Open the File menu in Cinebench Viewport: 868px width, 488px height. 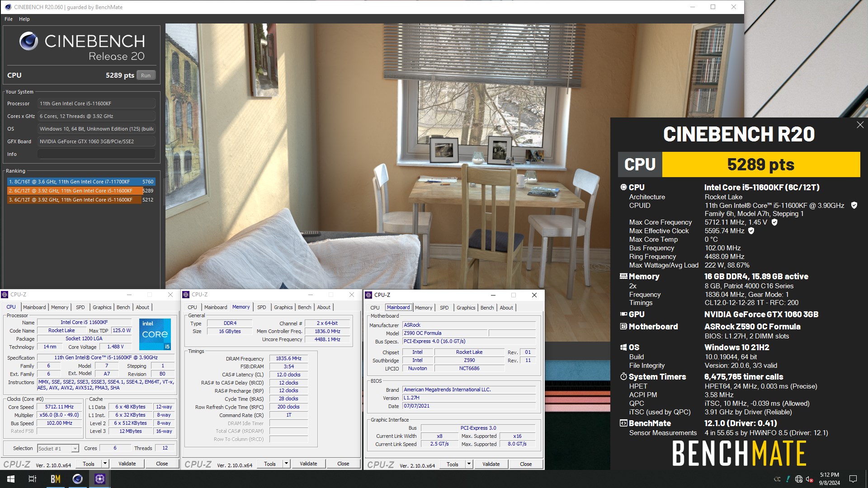coord(9,19)
